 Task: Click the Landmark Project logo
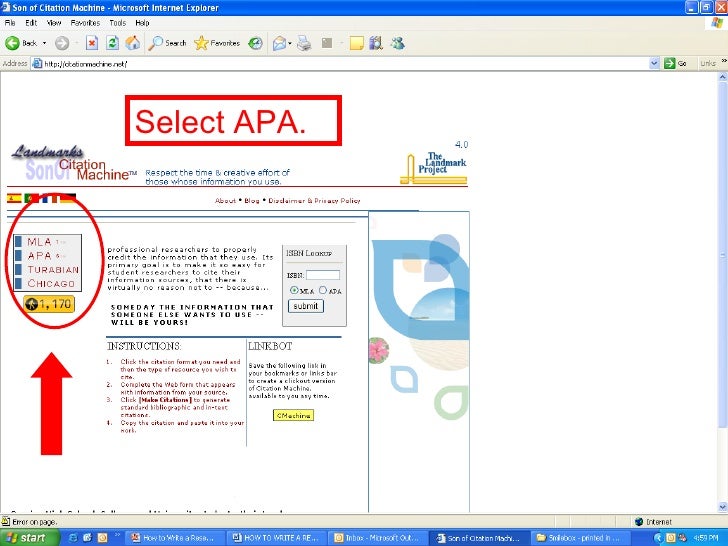(x=434, y=168)
